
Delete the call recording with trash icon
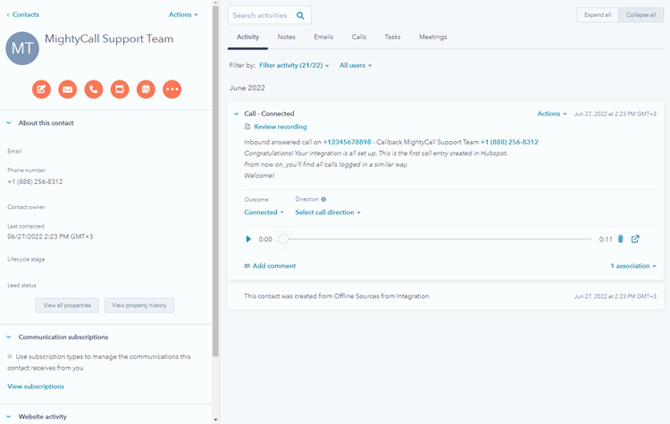tap(620, 239)
